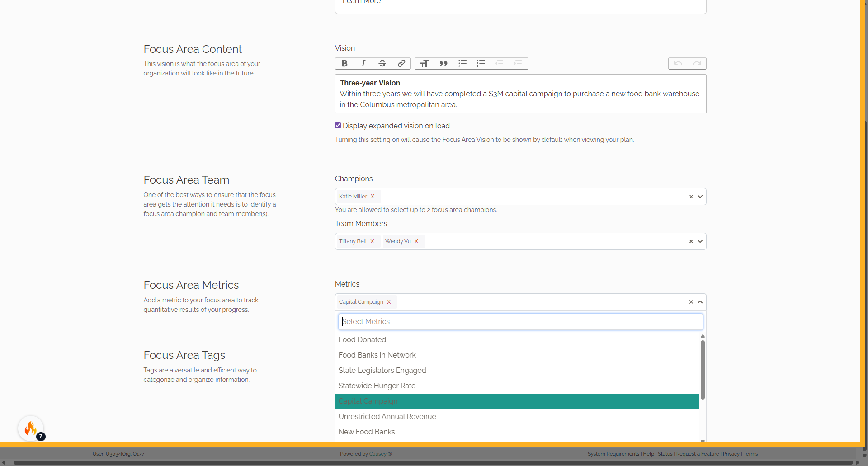
Task: Select highlighted Capital Campaign option
Action: click(x=517, y=401)
